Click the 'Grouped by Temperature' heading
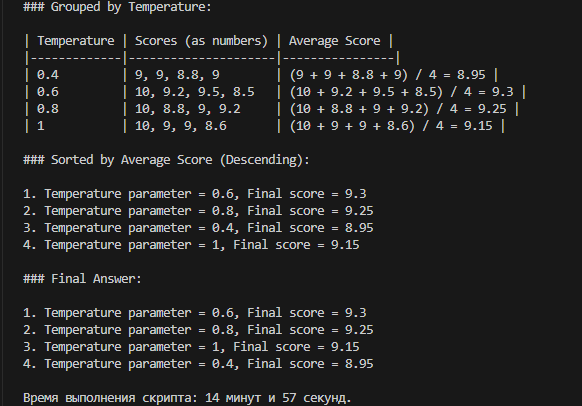This screenshot has width=582, height=406. [x=117, y=7]
